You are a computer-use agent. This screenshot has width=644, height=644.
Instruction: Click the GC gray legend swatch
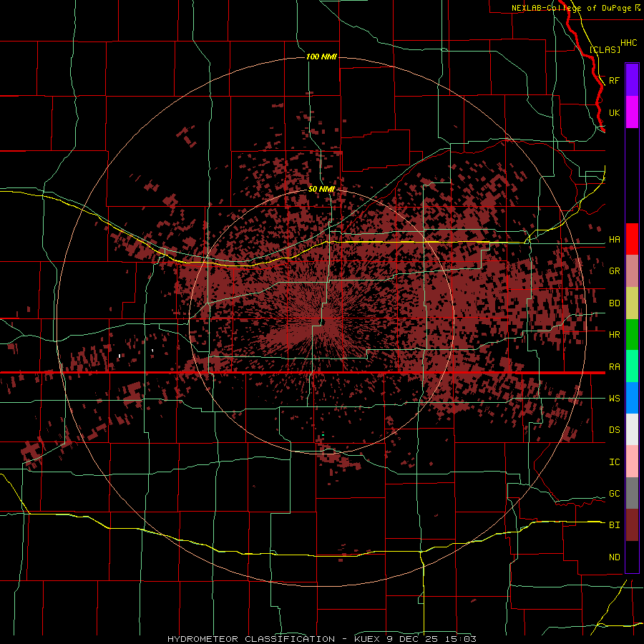coord(632,493)
